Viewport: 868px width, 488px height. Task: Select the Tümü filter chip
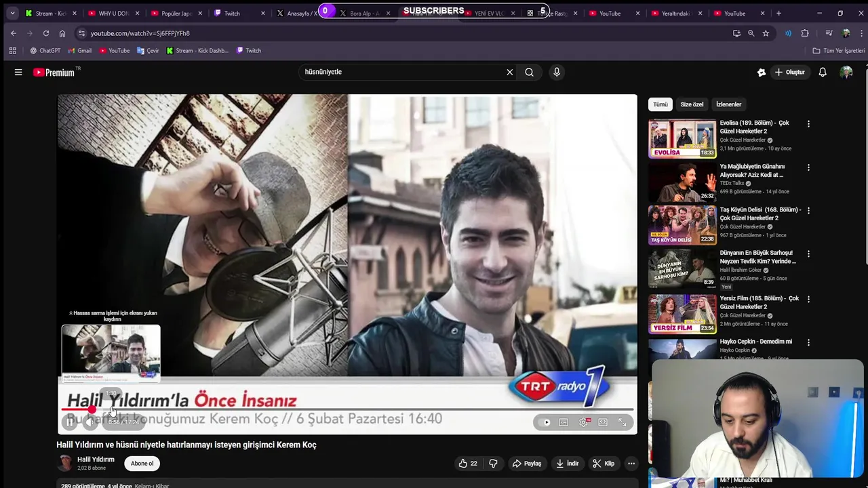660,104
